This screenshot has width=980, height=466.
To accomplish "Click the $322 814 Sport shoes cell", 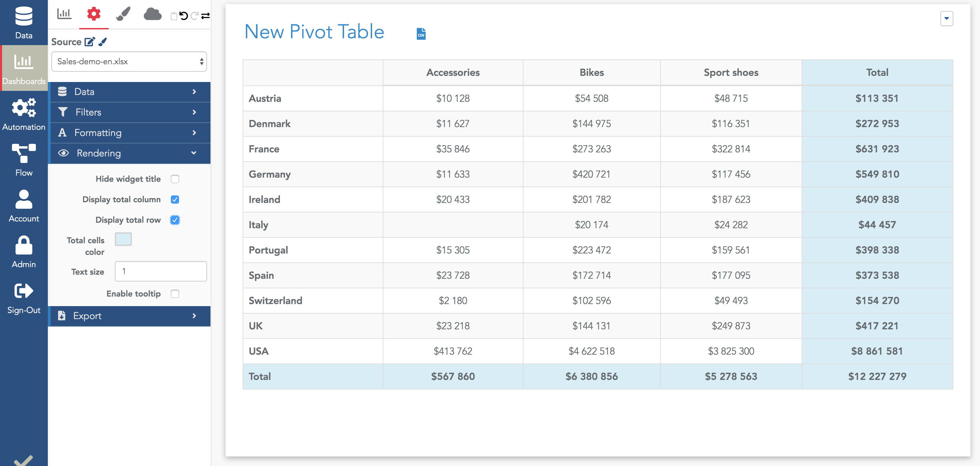I will pos(731,149).
